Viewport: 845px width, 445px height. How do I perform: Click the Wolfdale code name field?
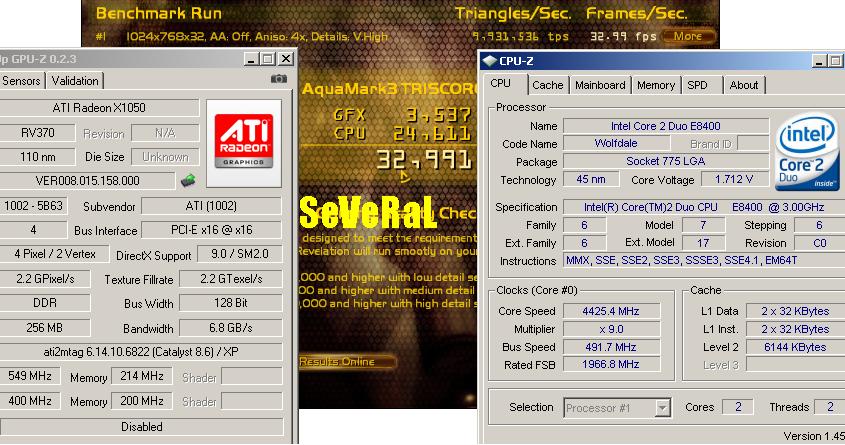(616, 143)
